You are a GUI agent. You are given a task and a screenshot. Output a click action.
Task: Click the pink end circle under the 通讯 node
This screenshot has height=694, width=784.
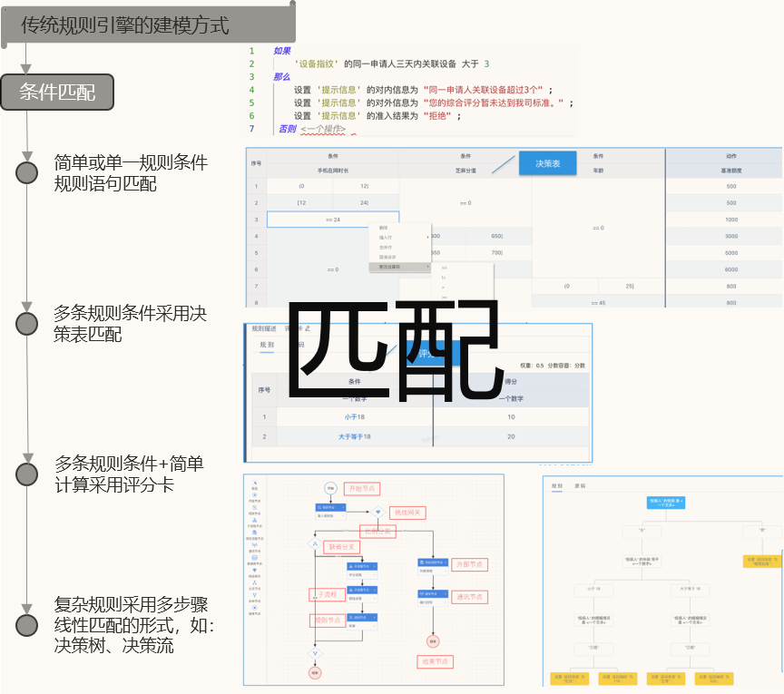coord(433,641)
